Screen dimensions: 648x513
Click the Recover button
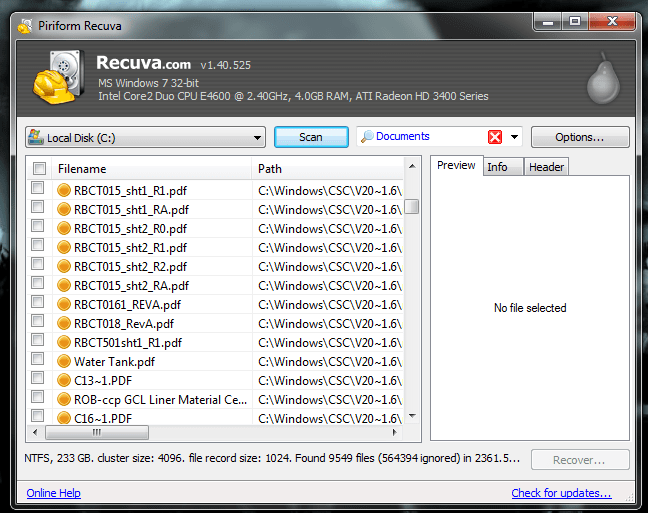(580, 460)
